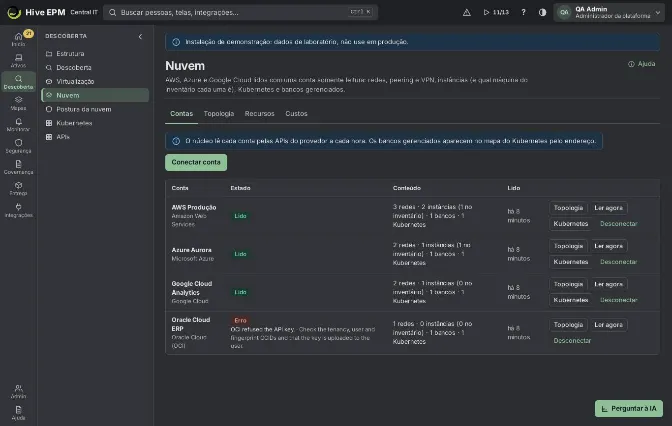Open Kubernetes for Google Cloud Analytics
Viewport: 672px width, 426px height.
(x=570, y=300)
